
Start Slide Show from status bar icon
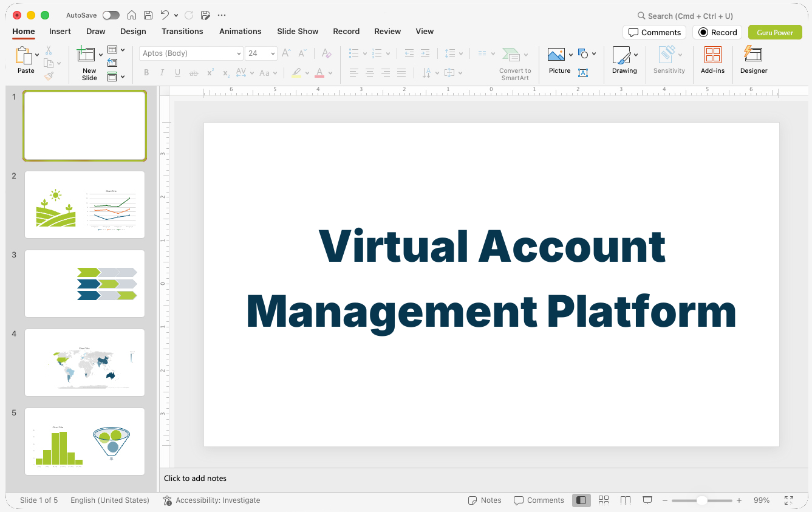647,500
